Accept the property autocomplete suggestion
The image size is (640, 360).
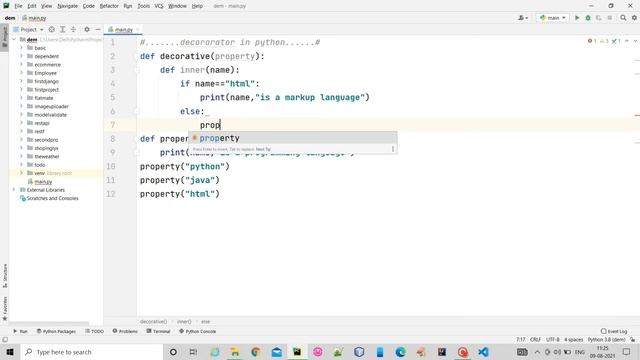tap(292, 138)
